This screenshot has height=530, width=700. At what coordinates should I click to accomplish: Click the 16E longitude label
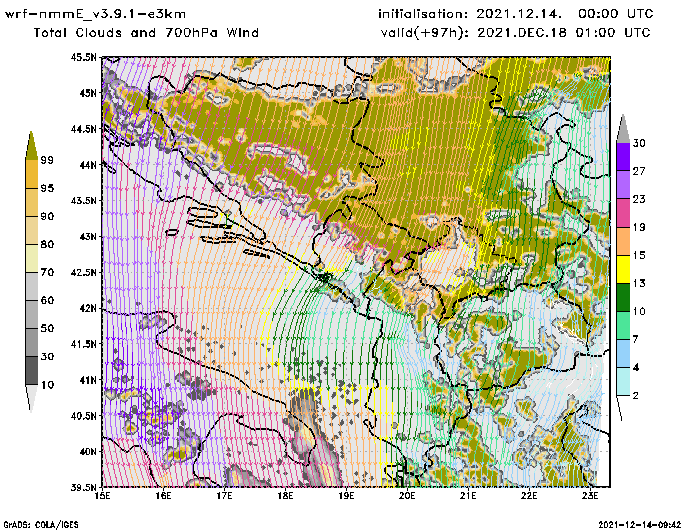(x=163, y=496)
